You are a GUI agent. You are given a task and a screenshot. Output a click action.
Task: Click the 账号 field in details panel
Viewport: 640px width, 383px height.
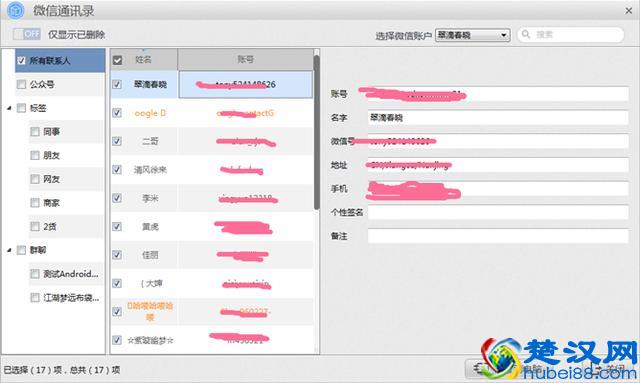pyautogui.click(x=498, y=94)
